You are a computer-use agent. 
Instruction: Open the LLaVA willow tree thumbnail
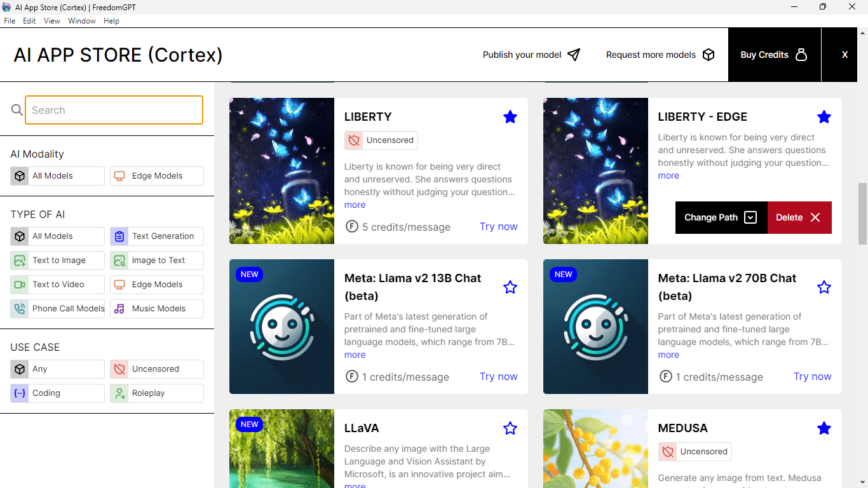(281, 449)
